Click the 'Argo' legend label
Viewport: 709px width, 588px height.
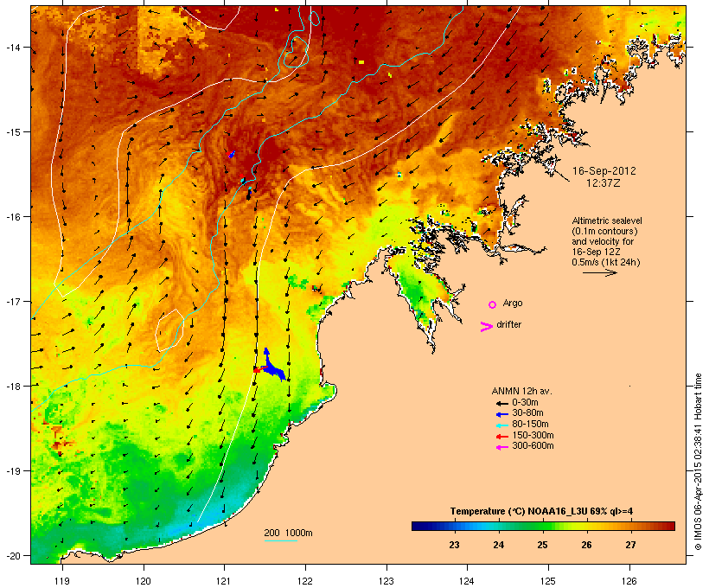pos(513,303)
